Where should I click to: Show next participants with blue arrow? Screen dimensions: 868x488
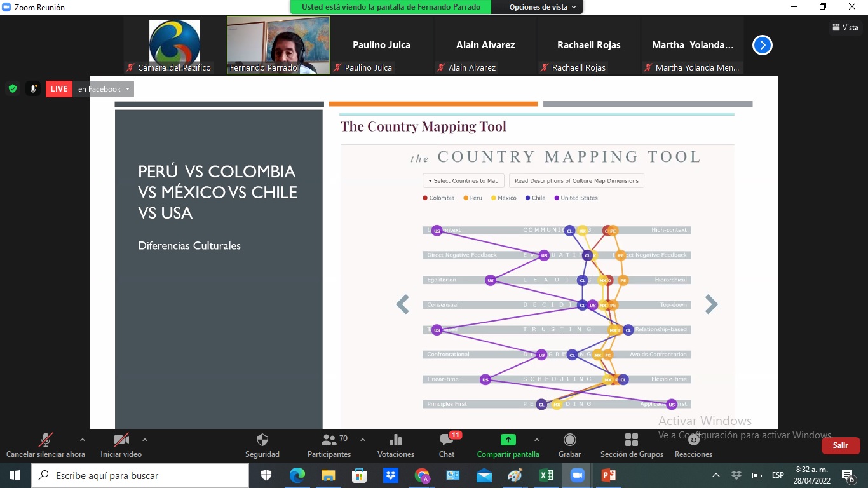click(763, 45)
